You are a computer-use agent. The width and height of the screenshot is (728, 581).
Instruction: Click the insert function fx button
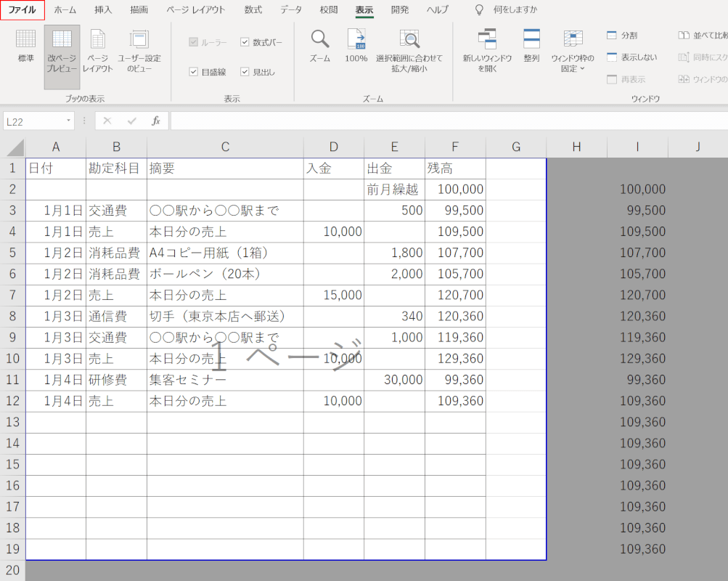pos(155,121)
